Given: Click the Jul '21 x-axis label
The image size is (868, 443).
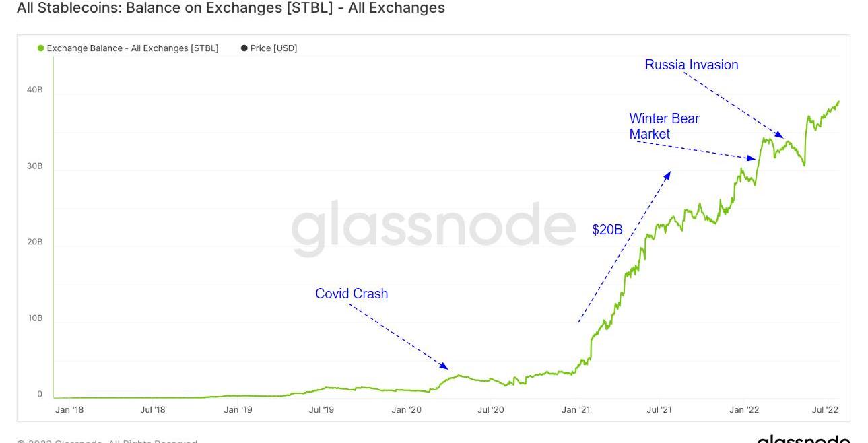Looking at the screenshot, I should click(x=659, y=409).
